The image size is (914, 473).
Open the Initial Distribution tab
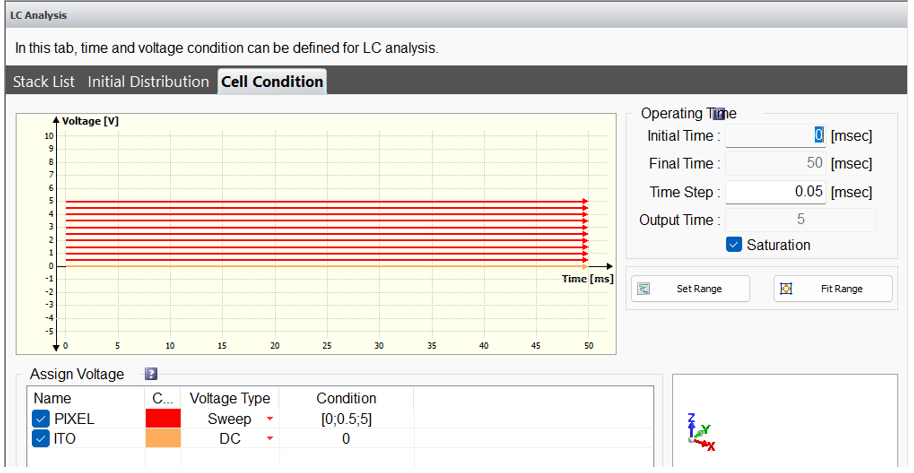pyautogui.click(x=148, y=82)
